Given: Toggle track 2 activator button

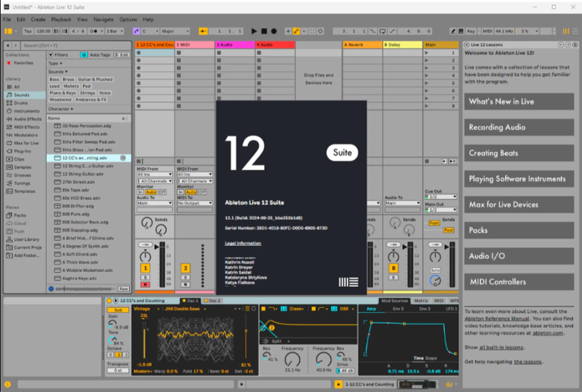Looking at the screenshot, I should click(x=185, y=268).
